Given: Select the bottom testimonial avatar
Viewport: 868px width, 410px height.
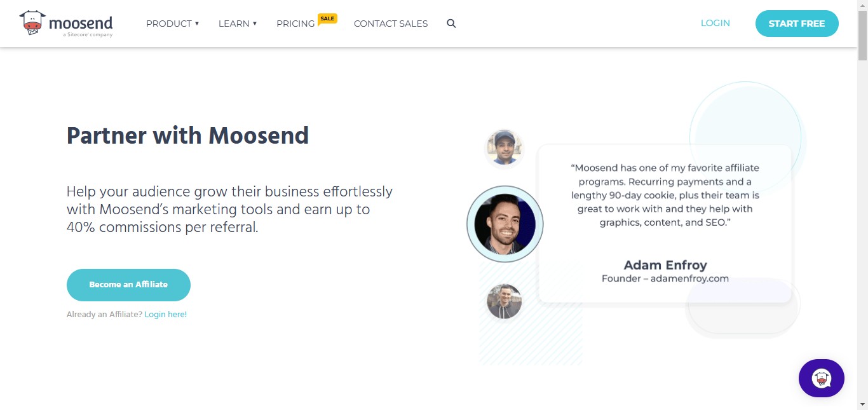Looking at the screenshot, I should click(x=505, y=301).
